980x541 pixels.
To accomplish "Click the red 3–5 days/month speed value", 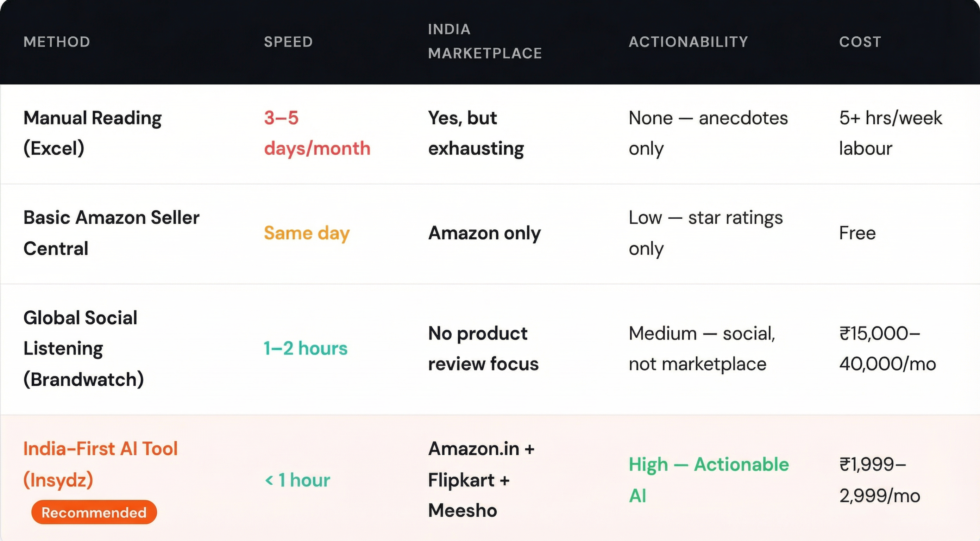I will (317, 133).
